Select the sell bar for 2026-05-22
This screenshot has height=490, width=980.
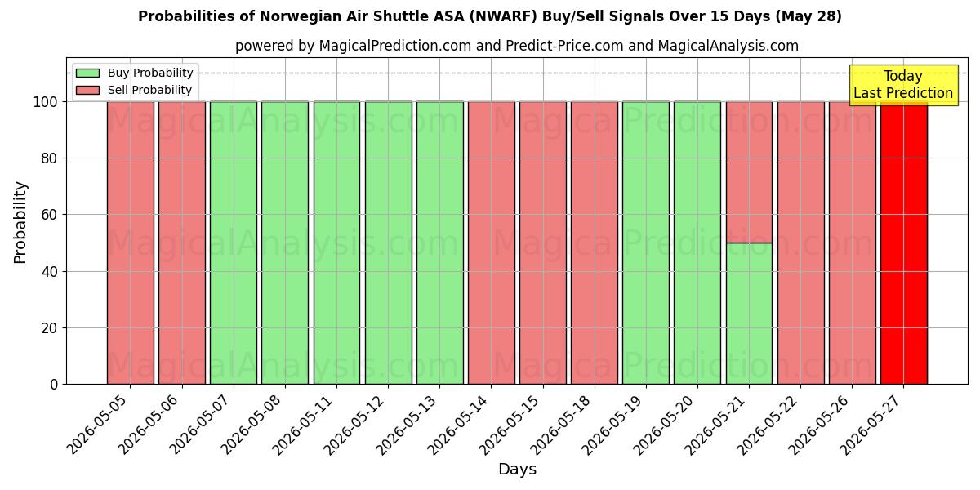tap(800, 243)
